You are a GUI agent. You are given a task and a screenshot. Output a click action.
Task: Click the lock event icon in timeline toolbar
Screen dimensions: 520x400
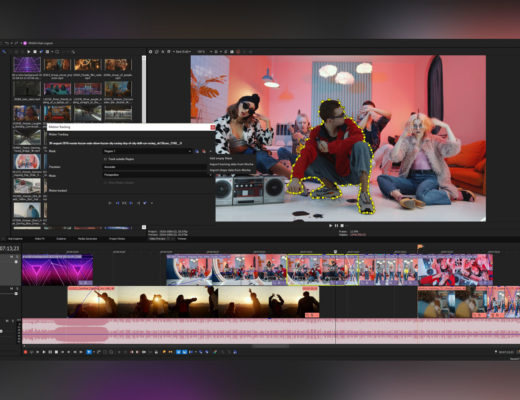pyautogui.click(x=156, y=352)
